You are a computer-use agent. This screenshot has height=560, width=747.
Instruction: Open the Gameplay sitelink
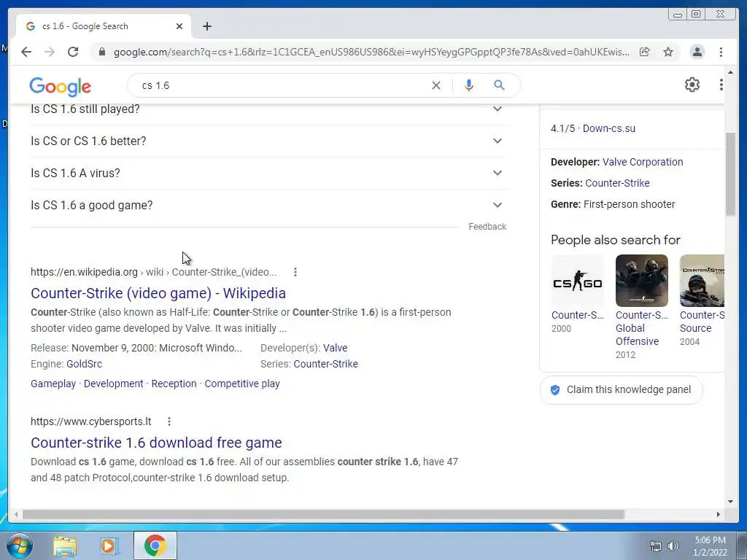pyautogui.click(x=53, y=384)
